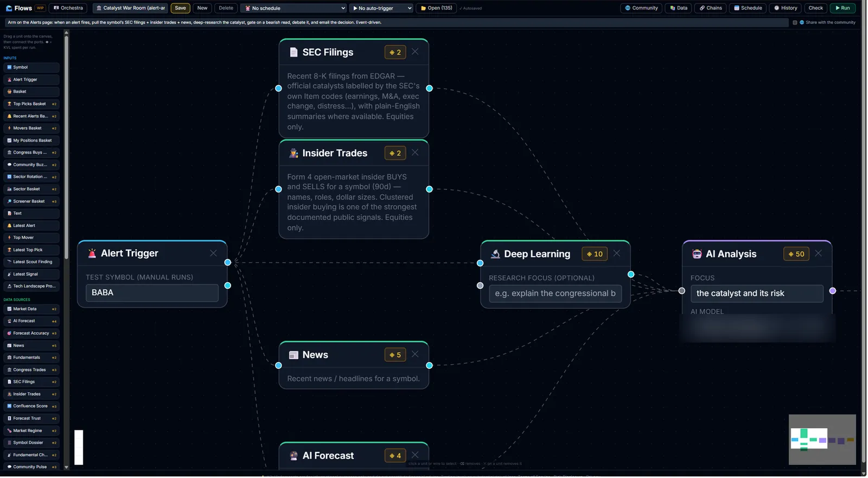Select Movers Basket in sidebar

[31, 128]
